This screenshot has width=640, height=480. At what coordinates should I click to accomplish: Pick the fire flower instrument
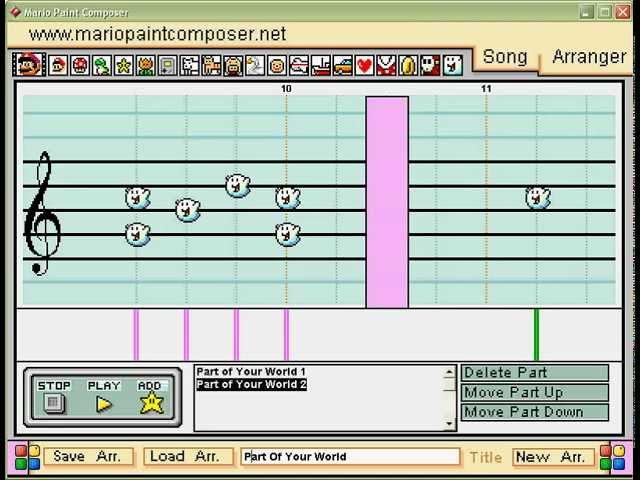coord(146,65)
